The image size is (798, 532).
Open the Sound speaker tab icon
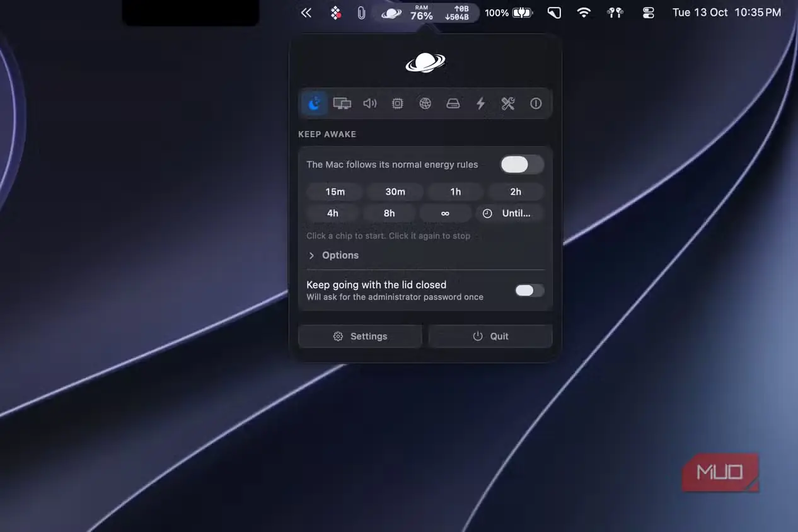(x=370, y=103)
